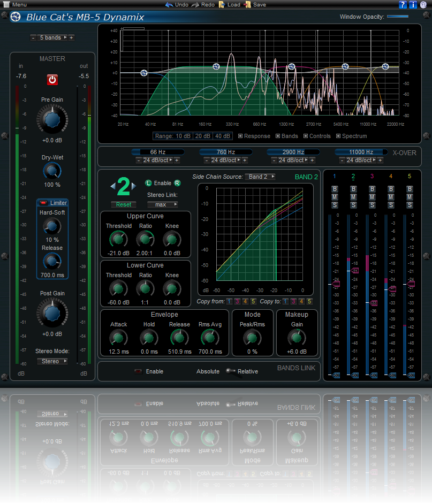Open the Stereo Link max dropdown
This screenshot has width=432, height=504.
[x=162, y=204]
